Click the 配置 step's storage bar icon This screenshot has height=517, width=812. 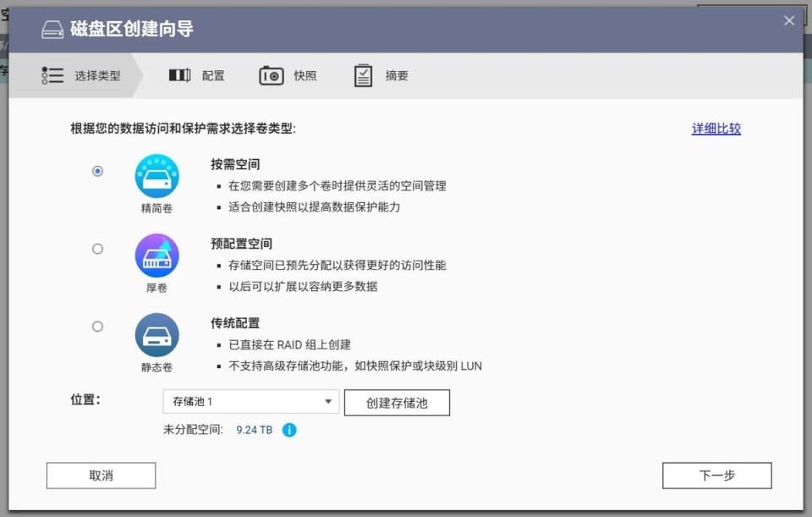coord(178,74)
